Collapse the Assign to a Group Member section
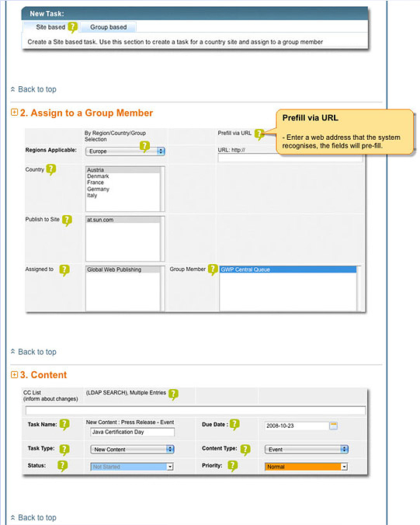The image size is (420, 525). point(14,112)
